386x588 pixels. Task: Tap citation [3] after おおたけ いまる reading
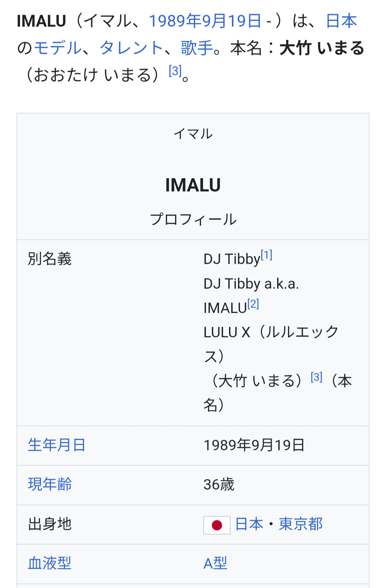(x=175, y=71)
